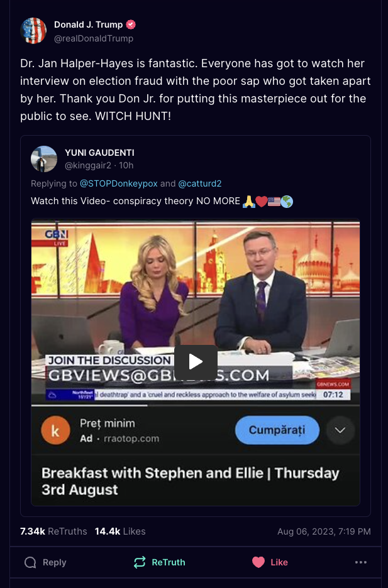The height and width of the screenshot is (588, 388).
Task: View the 14.4k Likes list
Action: 120,531
